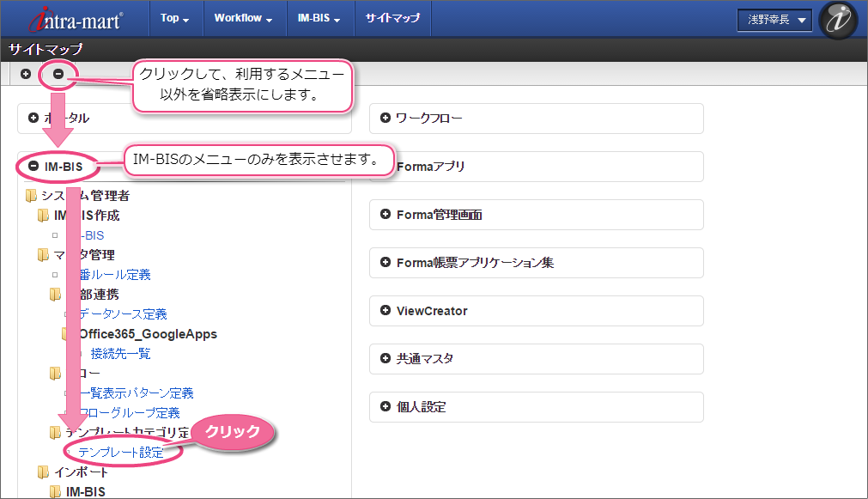Open the フローグループ定義 link

[x=130, y=412]
